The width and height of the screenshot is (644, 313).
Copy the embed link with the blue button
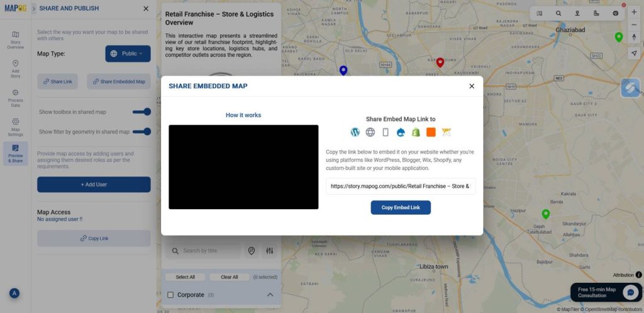(401, 207)
